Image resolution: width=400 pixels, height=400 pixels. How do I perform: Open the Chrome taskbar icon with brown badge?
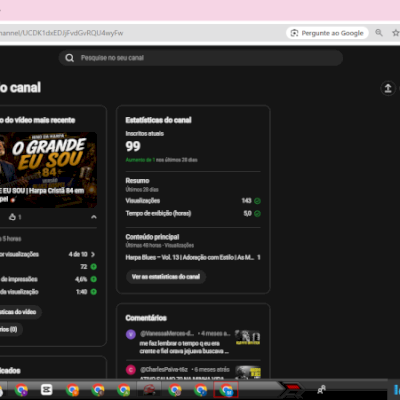98,389
